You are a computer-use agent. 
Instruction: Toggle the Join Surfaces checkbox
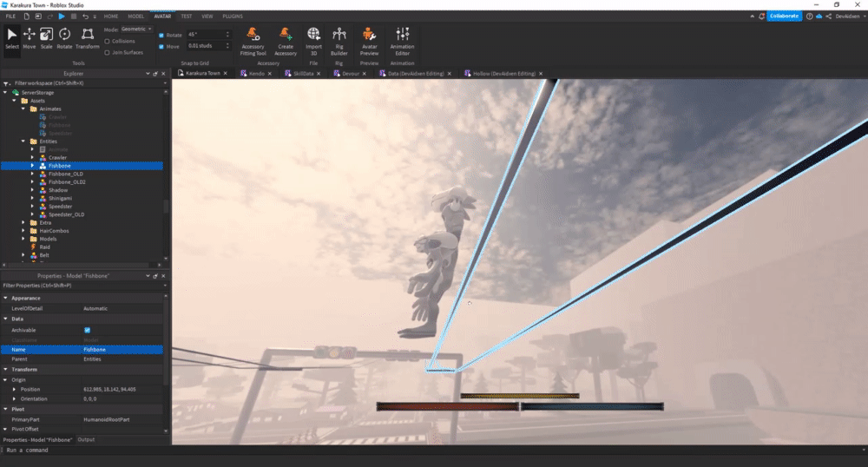point(107,53)
